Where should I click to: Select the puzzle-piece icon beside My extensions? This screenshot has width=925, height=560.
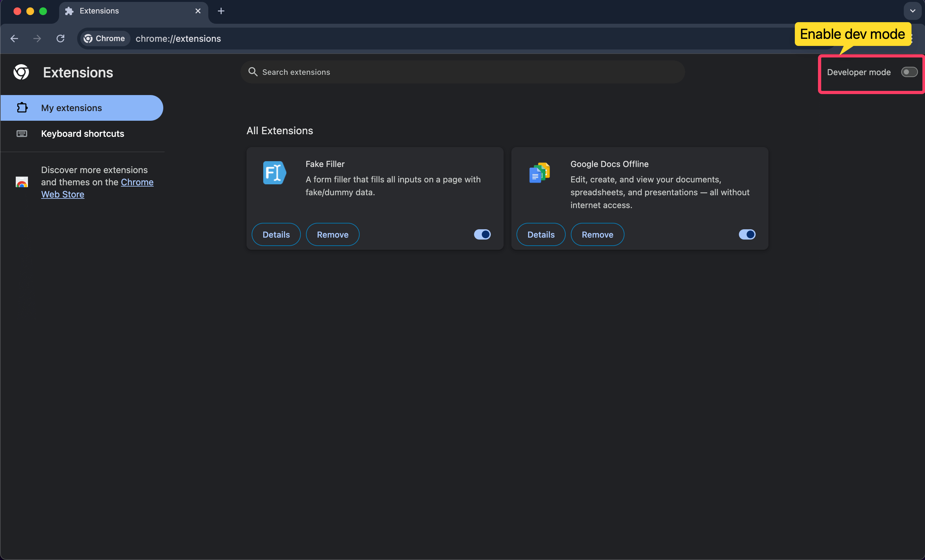coord(22,108)
